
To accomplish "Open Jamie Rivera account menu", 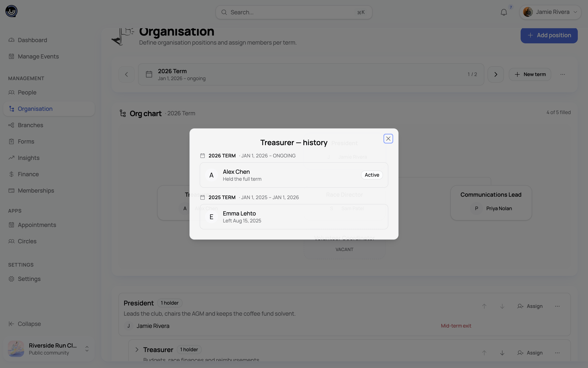I will click(550, 12).
